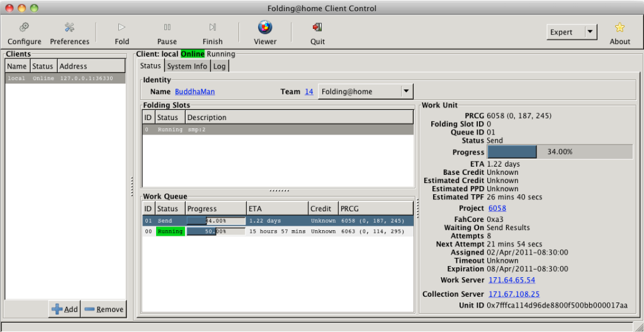
Task: Click the Quit exit icon
Action: tap(317, 28)
